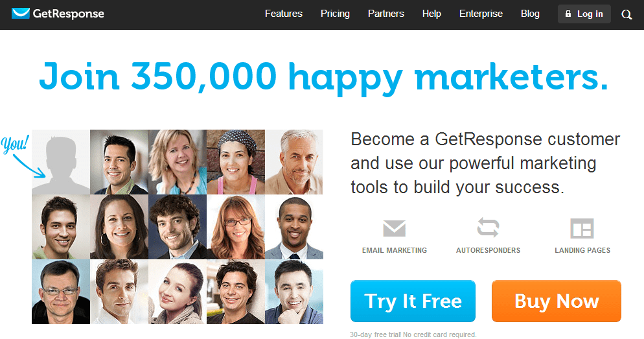The width and height of the screenshot is (644, 339).
Task: Open the Partners navigation link
Action: (386, 14)
